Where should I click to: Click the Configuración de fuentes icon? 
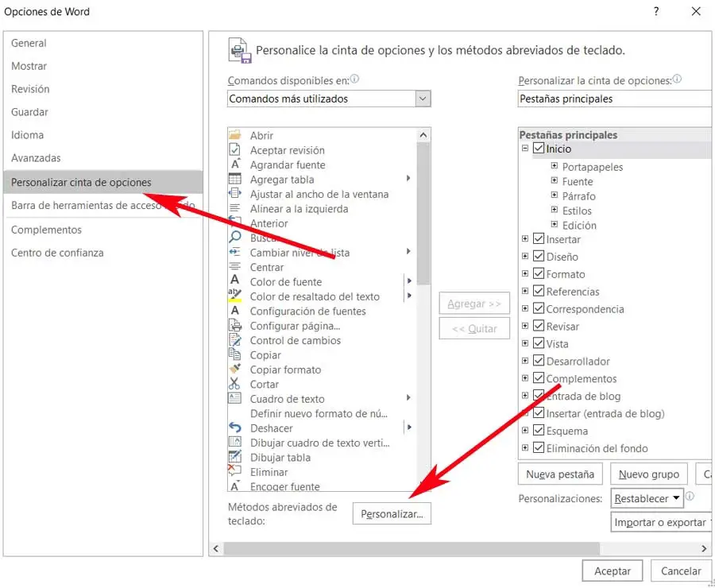pos(234,310)
